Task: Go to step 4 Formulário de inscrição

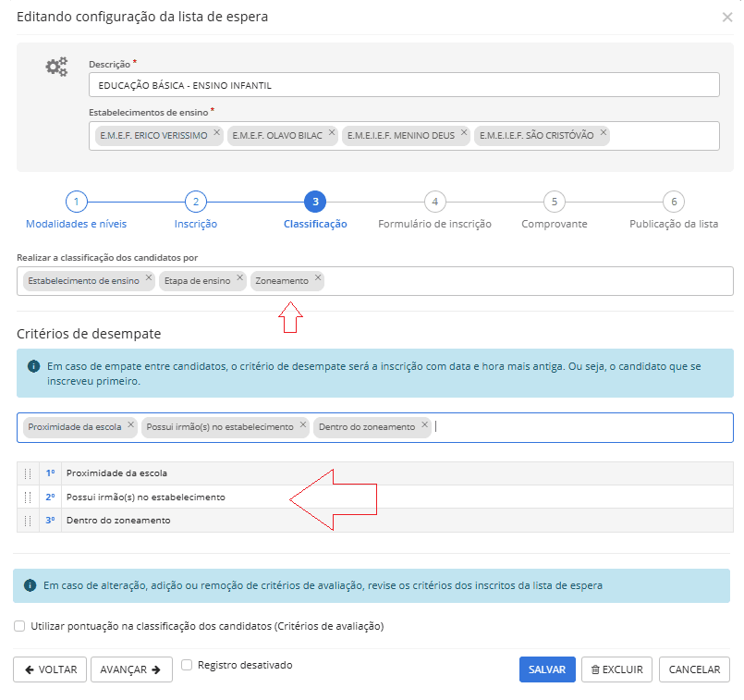Action: 434,202
